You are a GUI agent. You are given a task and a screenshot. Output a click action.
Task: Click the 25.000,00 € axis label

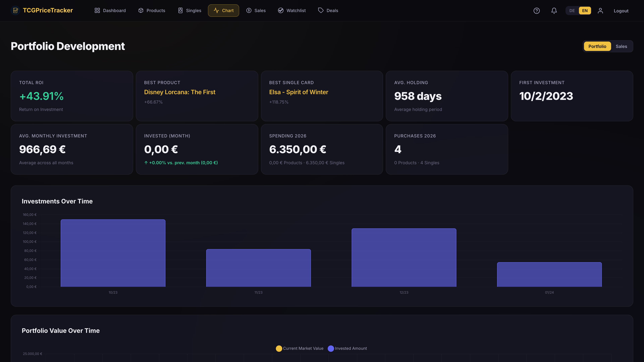click(33, 354)
